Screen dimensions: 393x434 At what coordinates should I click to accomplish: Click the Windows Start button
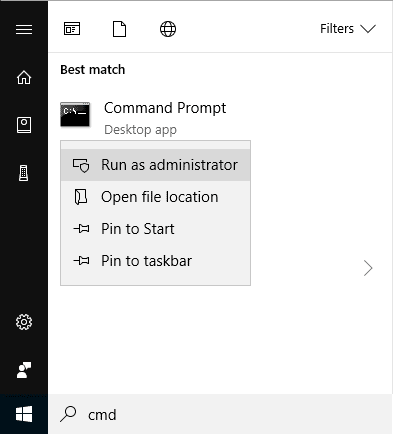pyautogui.click(x=24, y=414)
